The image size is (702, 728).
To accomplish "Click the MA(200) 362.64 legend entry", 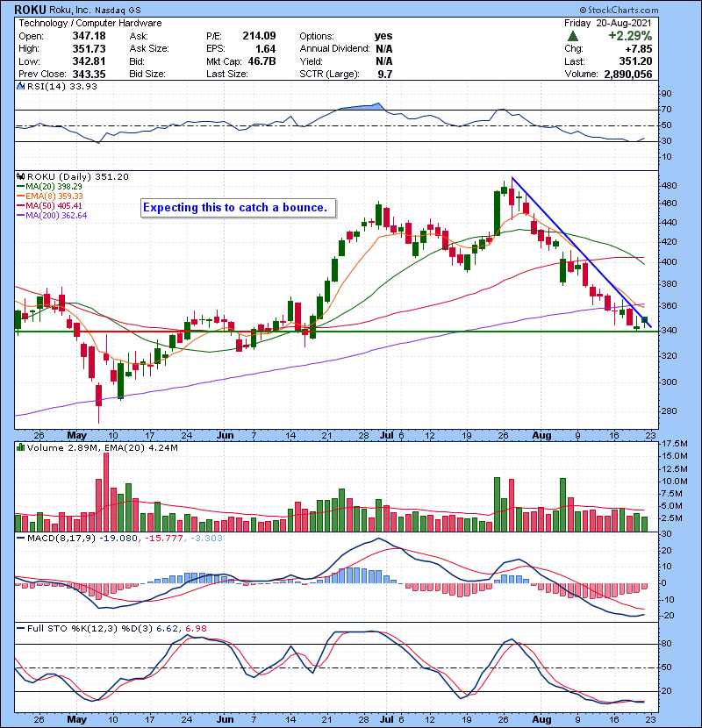I will pos(52,216).
